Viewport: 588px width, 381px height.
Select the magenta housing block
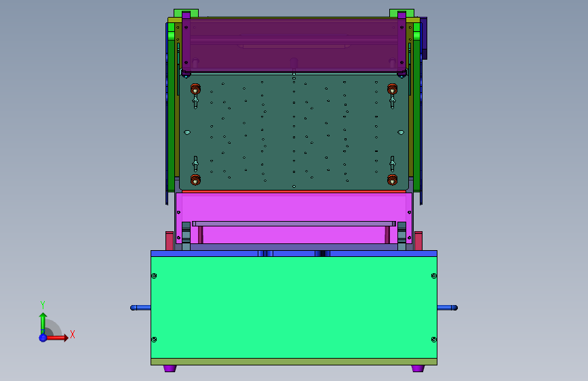(294, 207)
